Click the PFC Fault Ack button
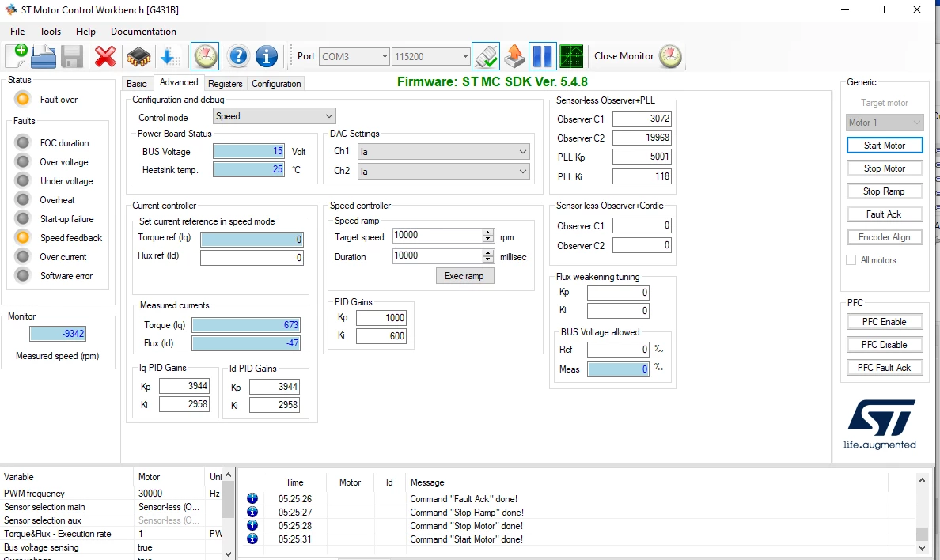The width and height of the screenshot is (940, 560). click(x=885, y=368)
